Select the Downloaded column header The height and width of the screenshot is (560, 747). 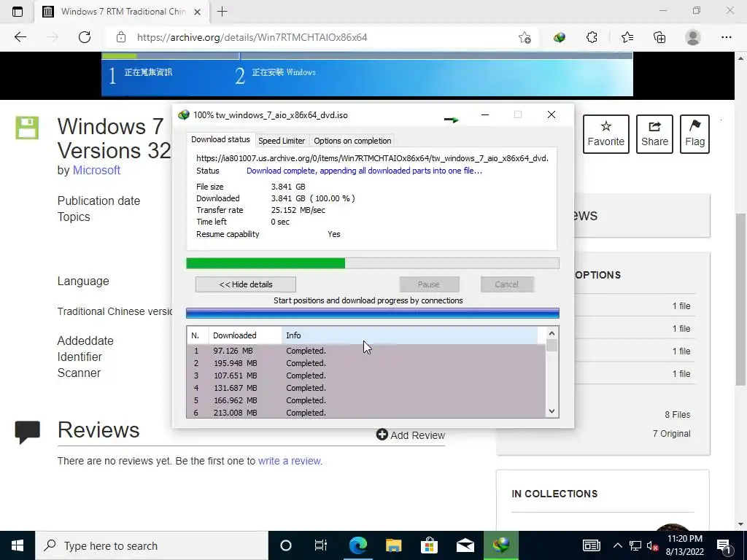tap(245, 335)
